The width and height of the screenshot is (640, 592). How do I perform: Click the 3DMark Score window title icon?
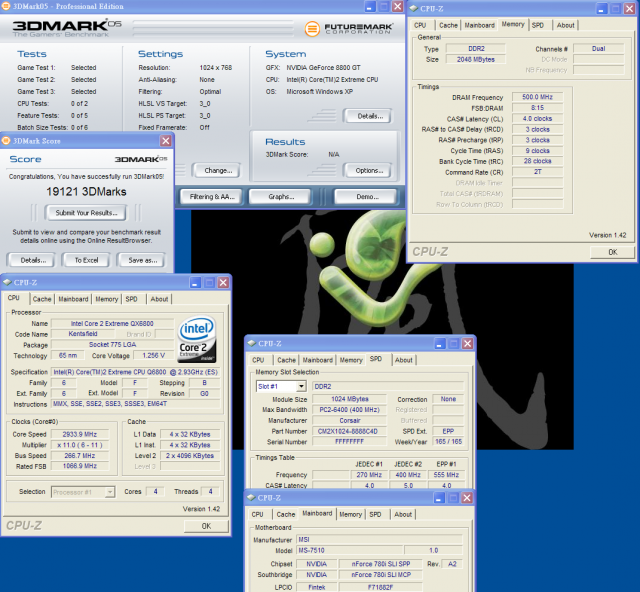pos(6,141)
